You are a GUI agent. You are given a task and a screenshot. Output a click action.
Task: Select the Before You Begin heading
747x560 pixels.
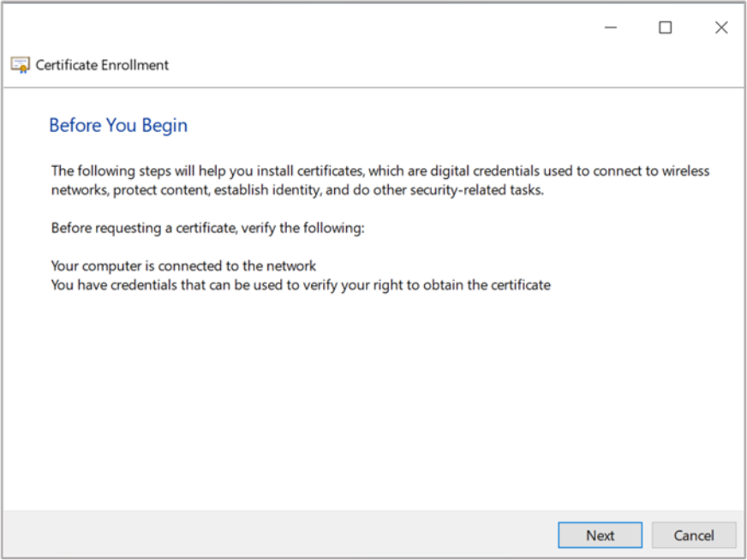coord(118,125)
